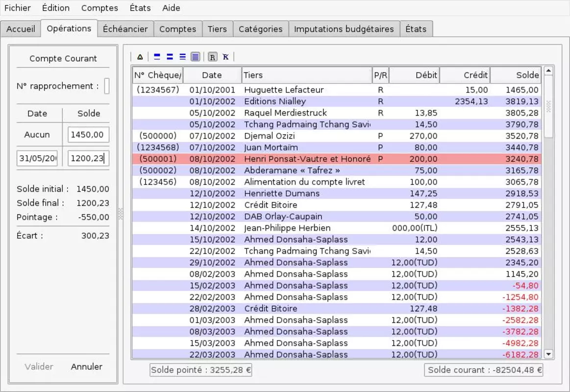Viewport: 570px width, 392px height.
Task: Select the "Djemal Ozizi" transaction
Action: click(337, 136)
